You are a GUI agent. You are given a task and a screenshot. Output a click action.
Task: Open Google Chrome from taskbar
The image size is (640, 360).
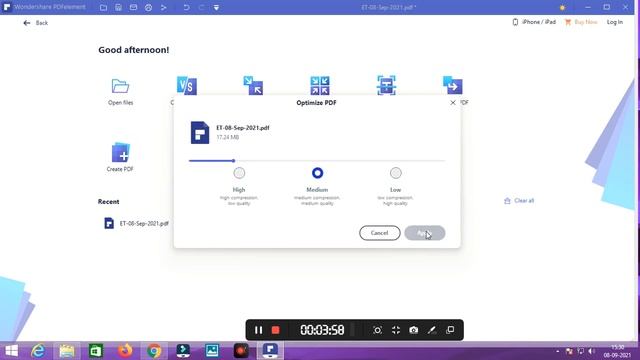tap(154, 351)
